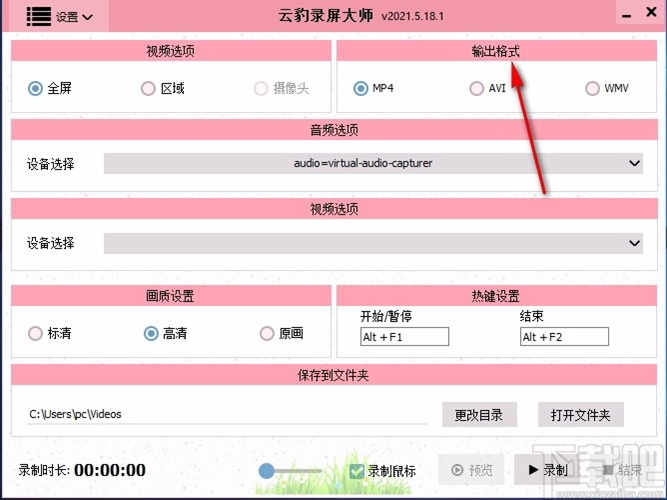Click the 云豹录屏大师 title text
The width and height of the screenshot is (667, 500).
point(326,16)
